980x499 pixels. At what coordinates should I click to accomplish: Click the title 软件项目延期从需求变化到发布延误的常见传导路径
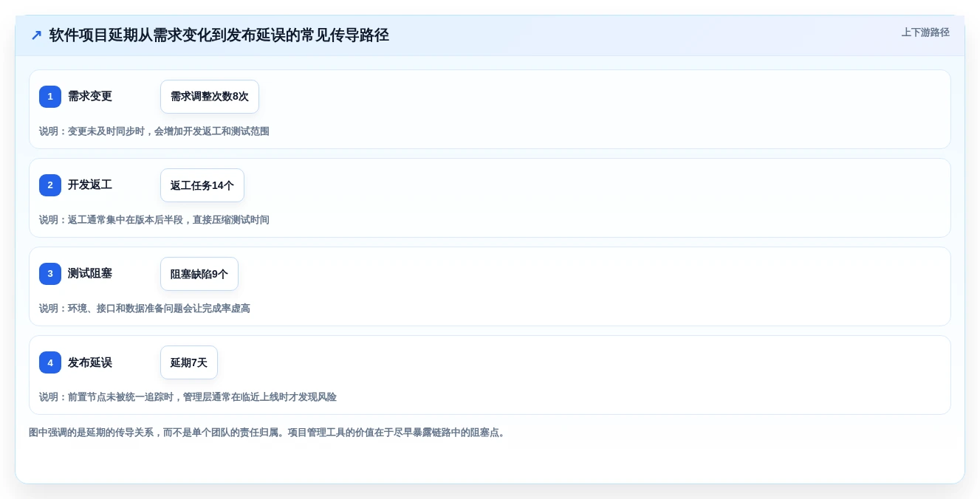click(x=219, y=35)
